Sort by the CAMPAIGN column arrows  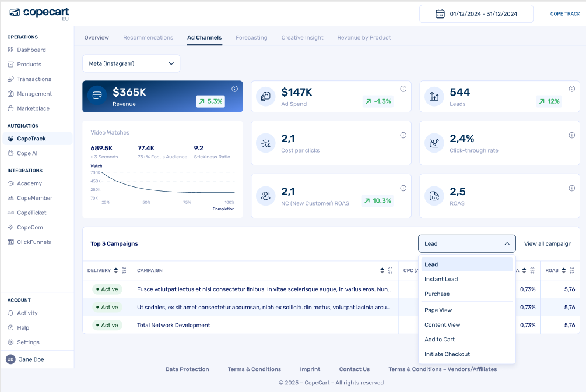382,270
